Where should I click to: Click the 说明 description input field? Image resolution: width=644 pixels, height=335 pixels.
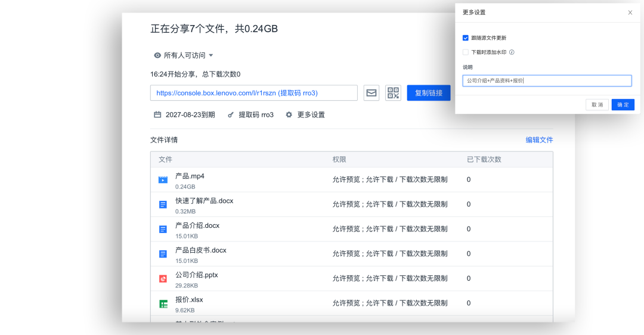tap(547, 81)
